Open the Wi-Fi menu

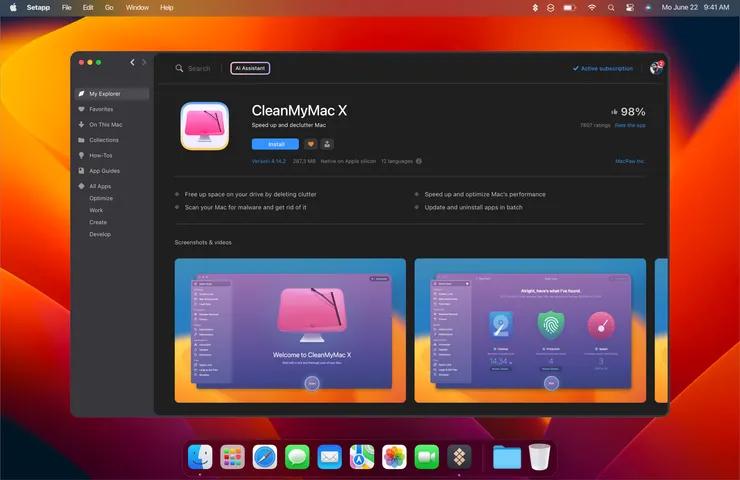click(592, 8)
